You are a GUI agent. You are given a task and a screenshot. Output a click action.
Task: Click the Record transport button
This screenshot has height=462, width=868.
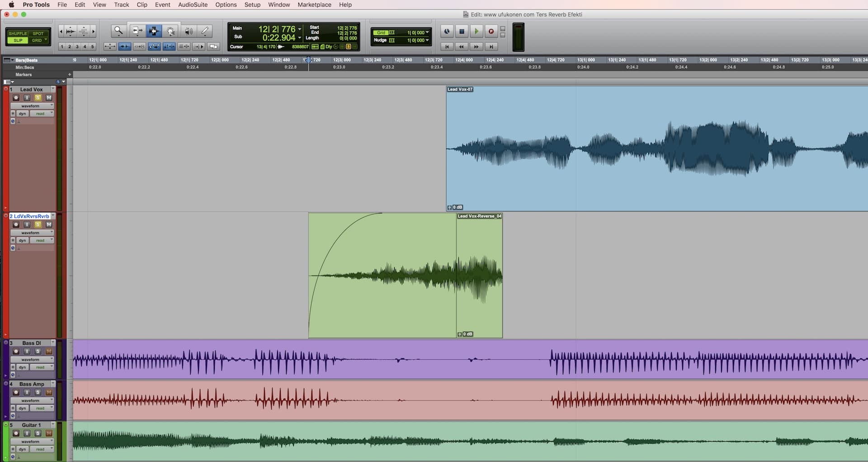[x=491, y=31]
